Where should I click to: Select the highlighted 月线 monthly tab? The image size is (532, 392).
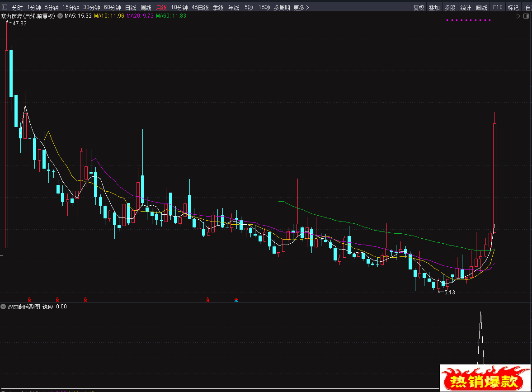[161, 8]
